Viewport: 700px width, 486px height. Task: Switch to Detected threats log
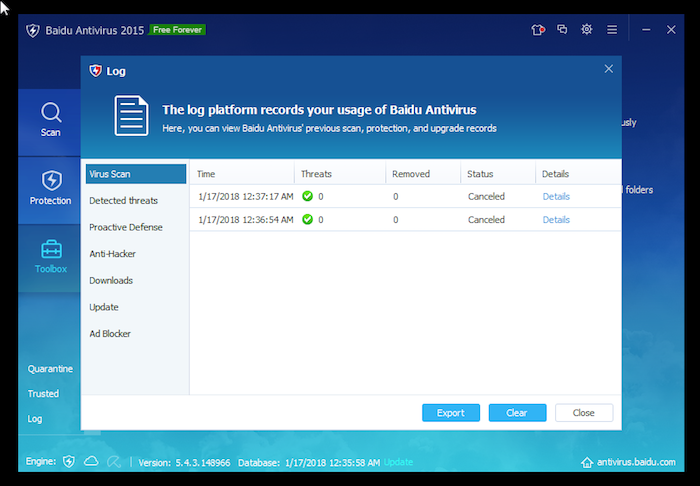(x=136, y=200)
